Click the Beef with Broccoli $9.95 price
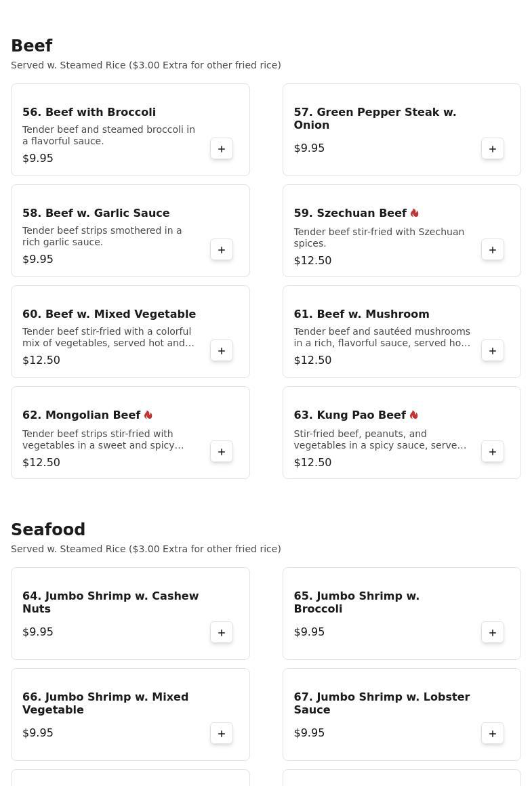Viewport: 532px width, 786px height. pos(38,158)
